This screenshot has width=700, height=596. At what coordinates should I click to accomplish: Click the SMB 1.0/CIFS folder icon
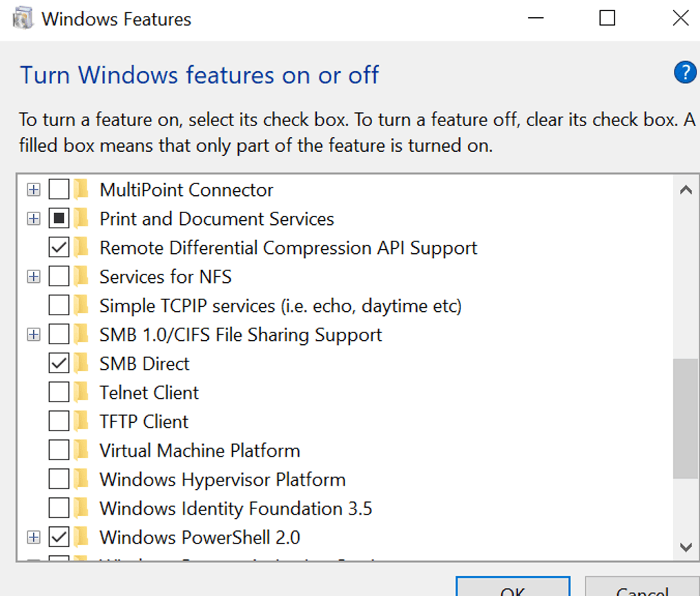[x=81, y=335]
